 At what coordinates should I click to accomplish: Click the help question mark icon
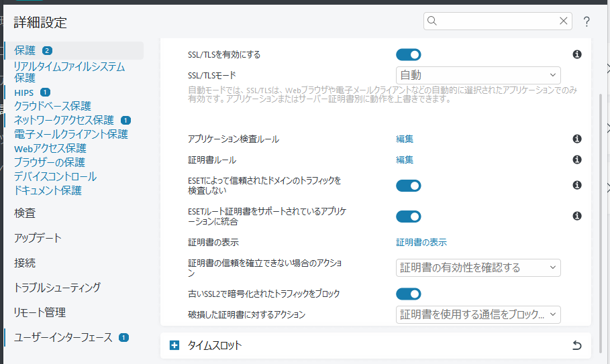coord(587,21)
